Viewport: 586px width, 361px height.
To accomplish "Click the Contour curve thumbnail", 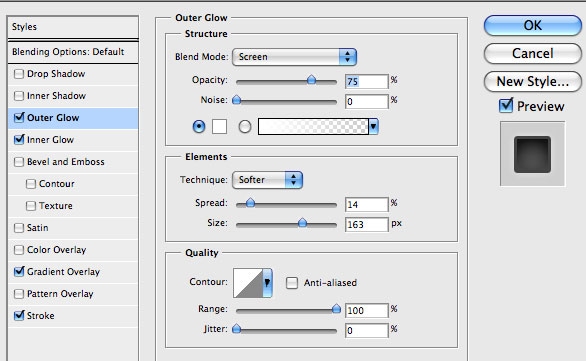I will tap(248, 283).
